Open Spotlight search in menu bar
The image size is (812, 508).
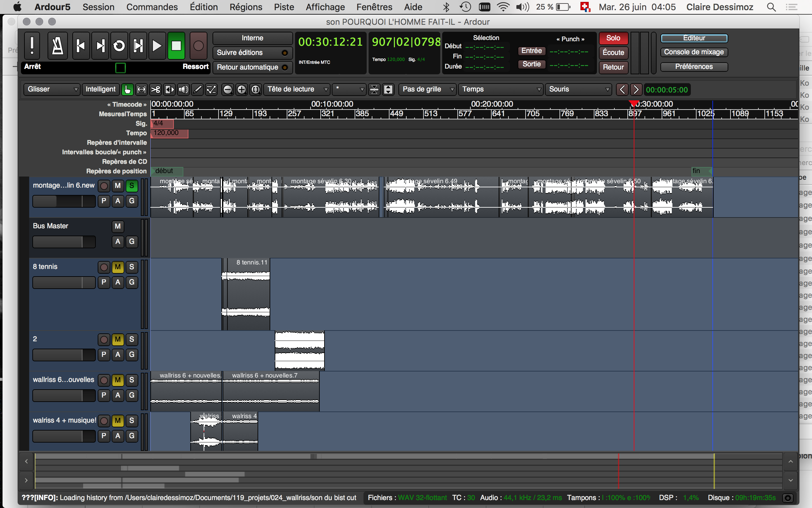pyautogui.click(x=771, y=7)
